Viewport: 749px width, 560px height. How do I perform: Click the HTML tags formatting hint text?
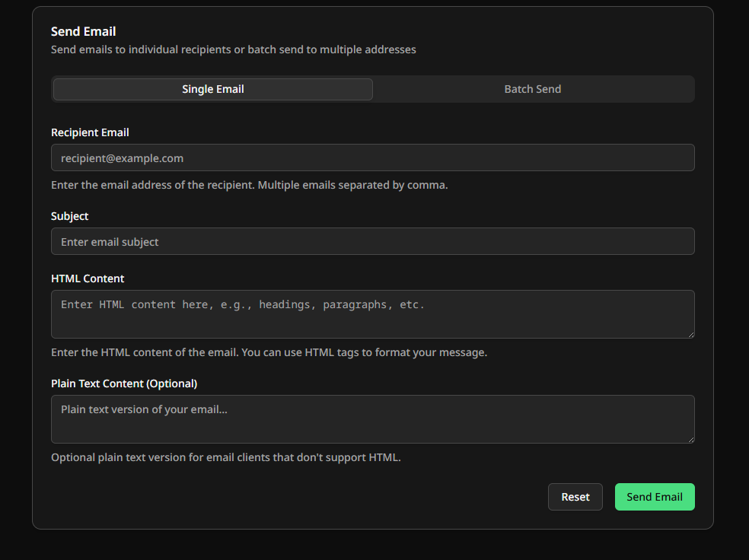click(269, 352)
